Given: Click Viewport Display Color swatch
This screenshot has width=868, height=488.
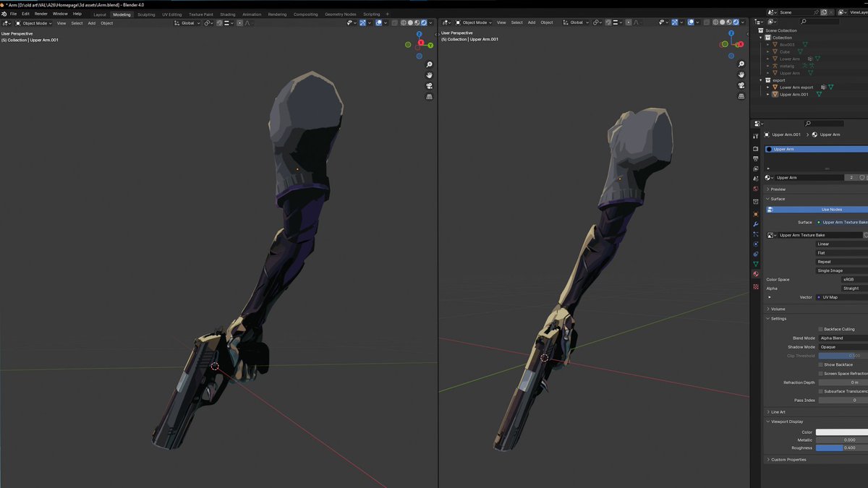Looking at the screenshot, I should pyautogui.click(x=842, y=432).
